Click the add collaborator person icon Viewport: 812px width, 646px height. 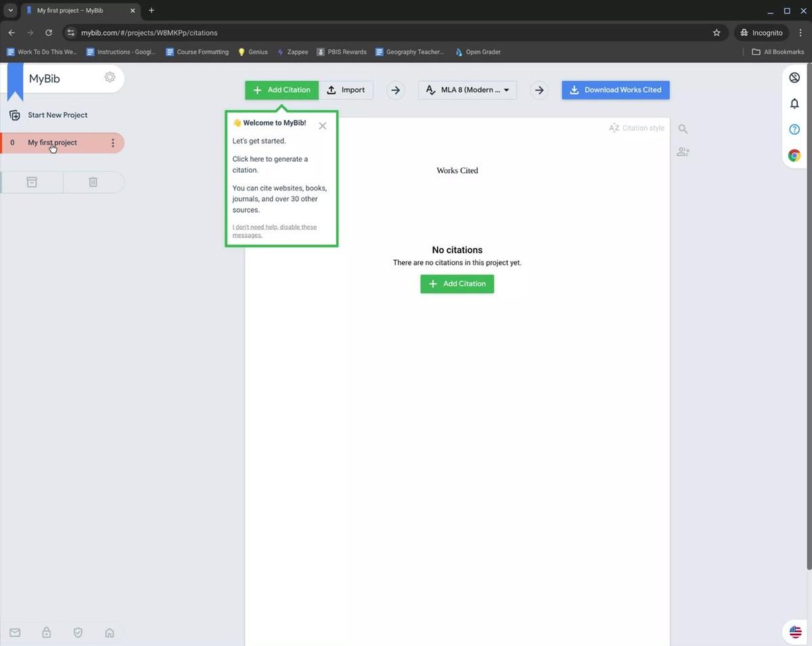pos(683,152)
